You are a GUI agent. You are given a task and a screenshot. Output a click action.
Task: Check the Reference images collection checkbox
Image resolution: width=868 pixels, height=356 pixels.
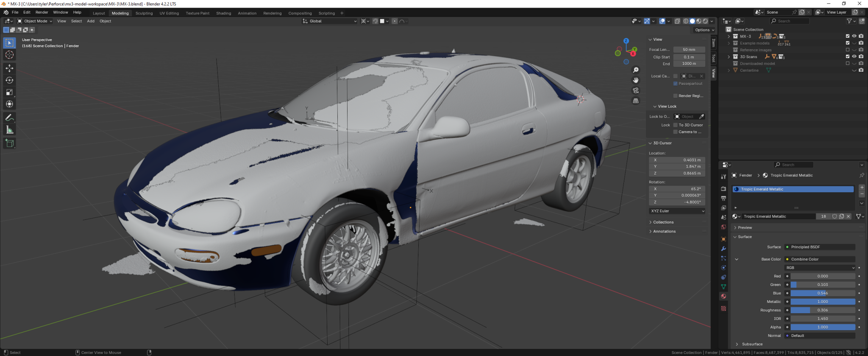point(848,50)
